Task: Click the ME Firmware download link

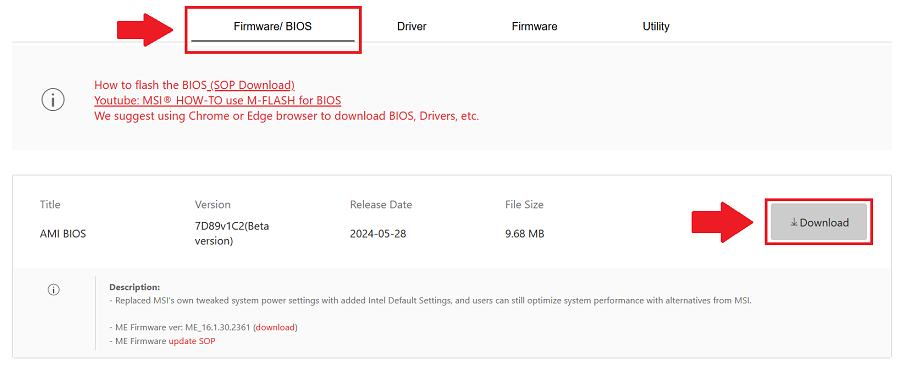Action: [x=276, y=328]
